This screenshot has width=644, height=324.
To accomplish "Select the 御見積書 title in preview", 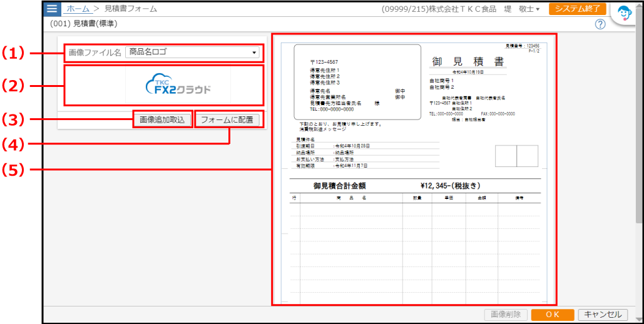I will (x=468, y=61).
